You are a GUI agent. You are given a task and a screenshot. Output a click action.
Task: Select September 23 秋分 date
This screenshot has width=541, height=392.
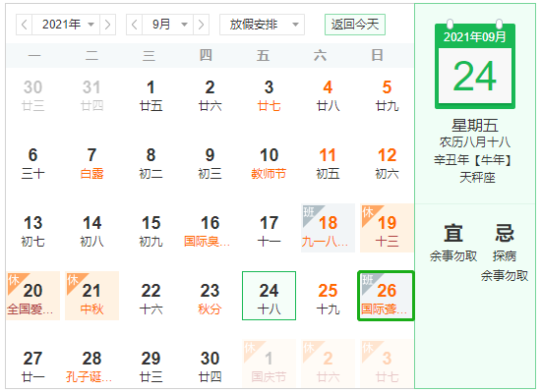210,296
